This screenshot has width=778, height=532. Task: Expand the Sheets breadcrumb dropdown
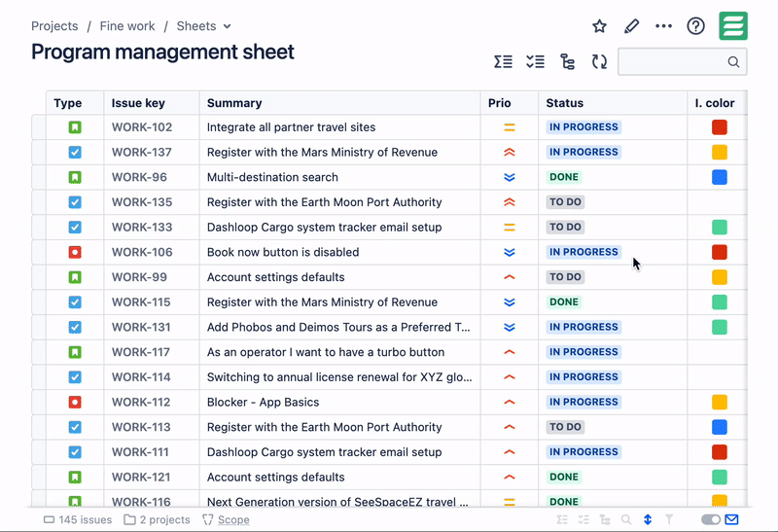point(228,26)
